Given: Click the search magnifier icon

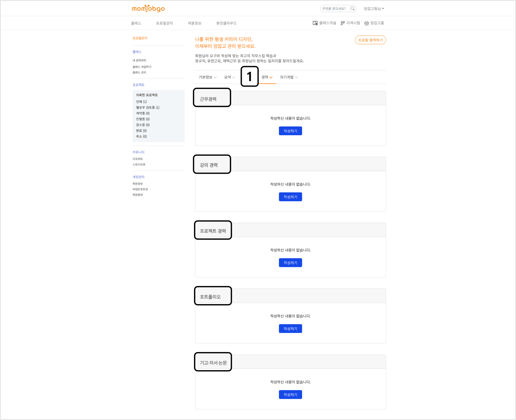Looking at the screenshot, I should pyautogui.click(x=352, y=9).
